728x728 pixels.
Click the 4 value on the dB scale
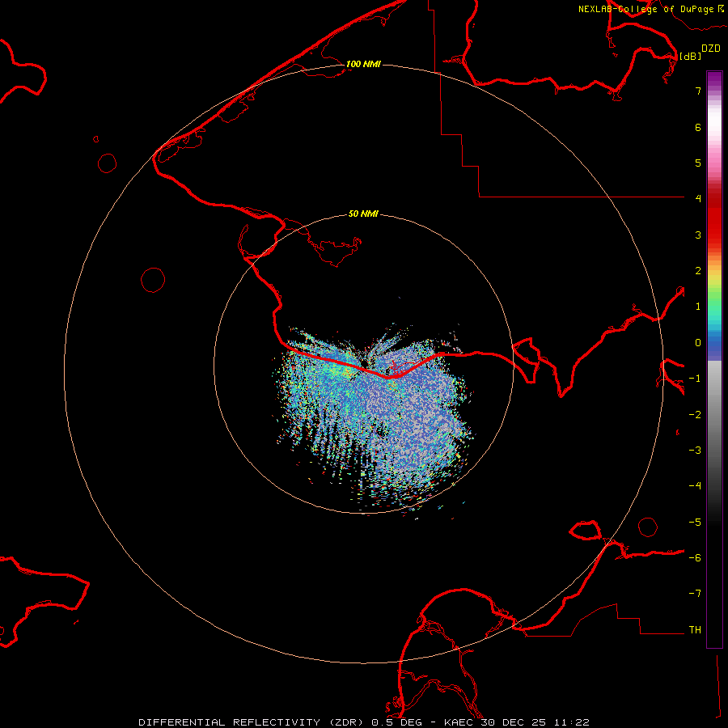pos(698,199)
